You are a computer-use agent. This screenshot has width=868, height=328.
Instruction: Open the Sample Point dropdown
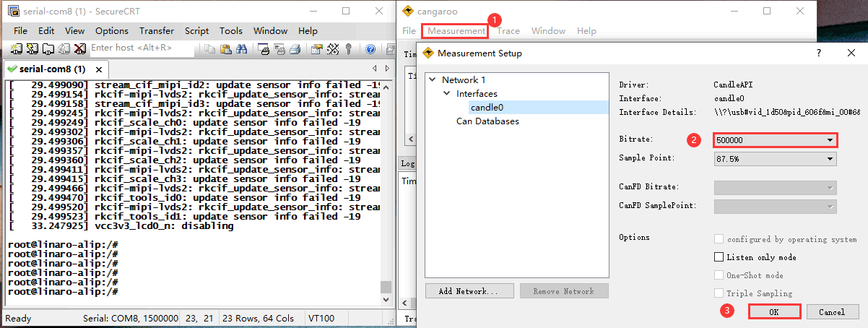point(830,159)
